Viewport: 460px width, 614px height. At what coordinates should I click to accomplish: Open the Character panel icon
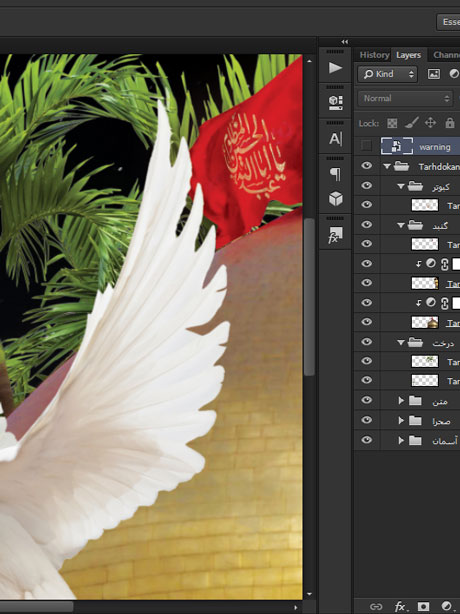[335, 139]
